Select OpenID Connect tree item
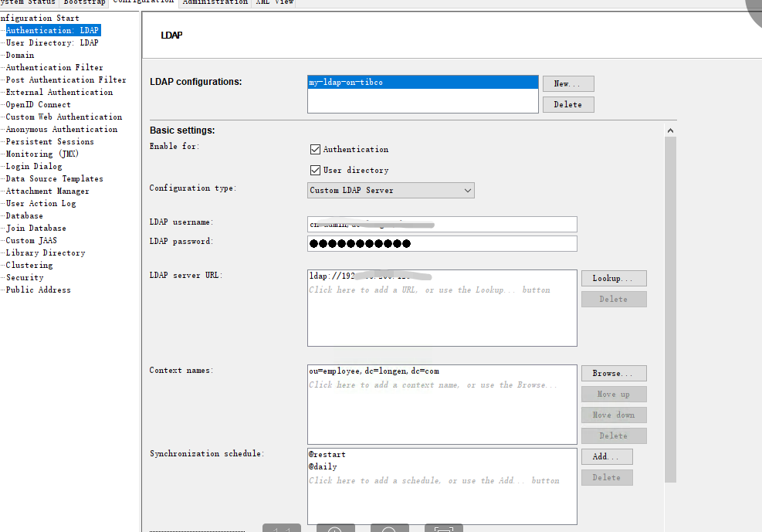This screenshot has width=762, height=532. tap(38, 104)
